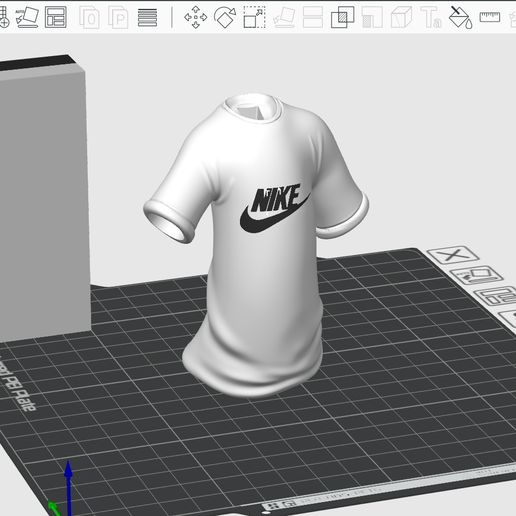516x516 pixels.
Task: Click the Nike logo on the shirt
Action: pos(275,209)
